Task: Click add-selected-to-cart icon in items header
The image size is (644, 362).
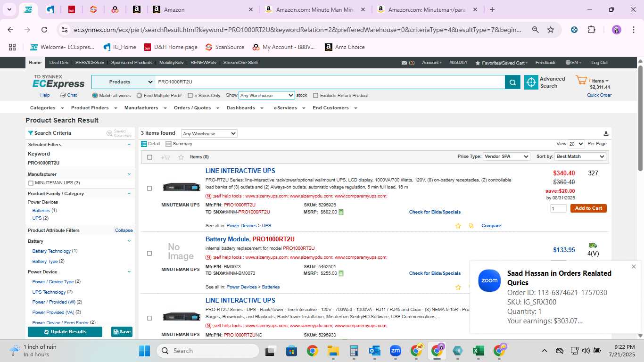Action: coord(165,157)
